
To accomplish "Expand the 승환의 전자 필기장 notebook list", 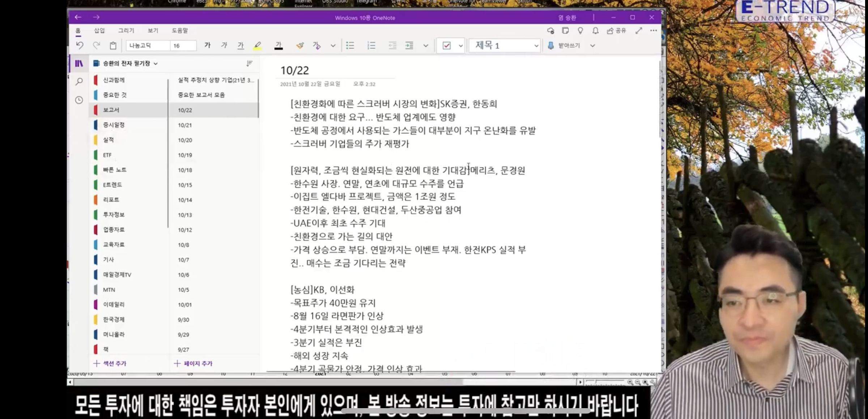I will point(126,64).
